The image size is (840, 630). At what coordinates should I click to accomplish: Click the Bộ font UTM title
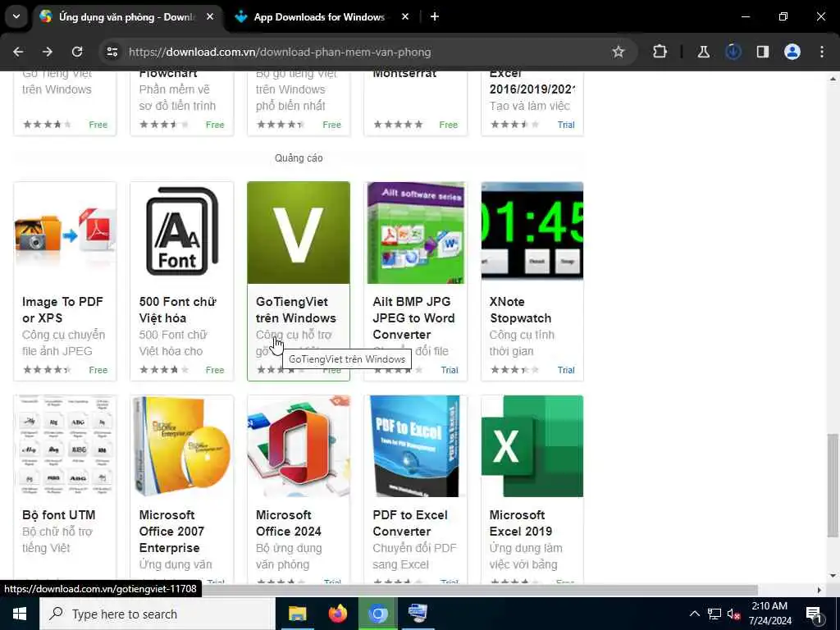59,515
